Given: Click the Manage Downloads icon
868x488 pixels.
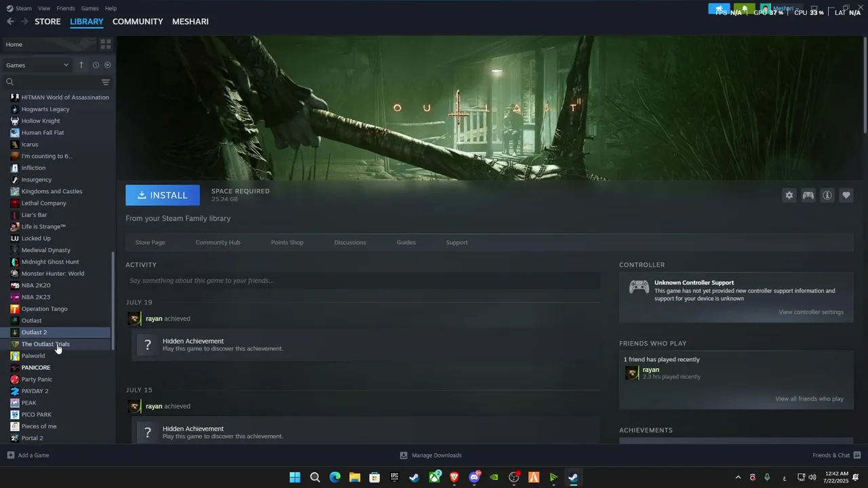Looking at the screenshot, I should (x=403, y=455).
